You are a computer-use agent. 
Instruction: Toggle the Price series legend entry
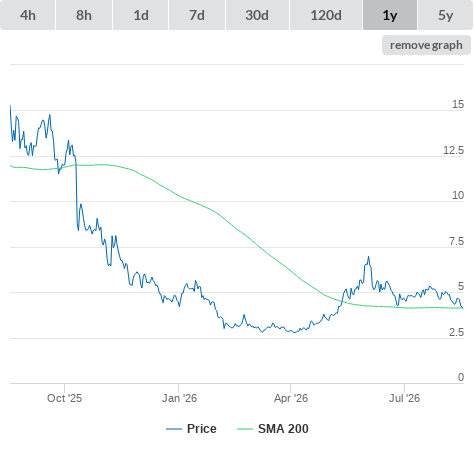pos(191,429)
